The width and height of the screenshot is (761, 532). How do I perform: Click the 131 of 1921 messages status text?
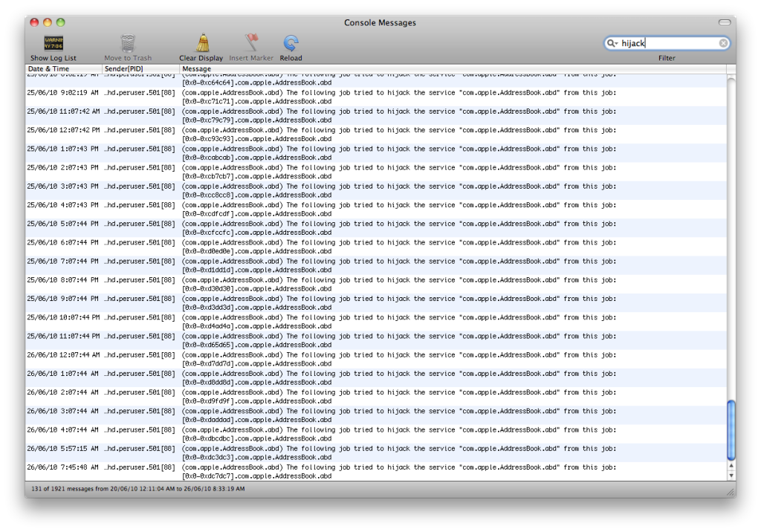coord(137,489)
